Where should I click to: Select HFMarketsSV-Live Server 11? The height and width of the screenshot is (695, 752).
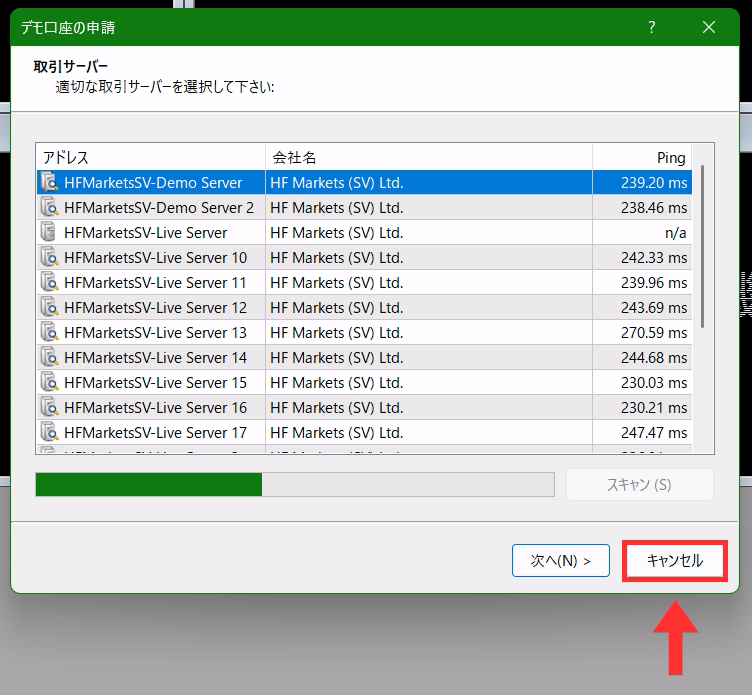(x=155, y=283)
